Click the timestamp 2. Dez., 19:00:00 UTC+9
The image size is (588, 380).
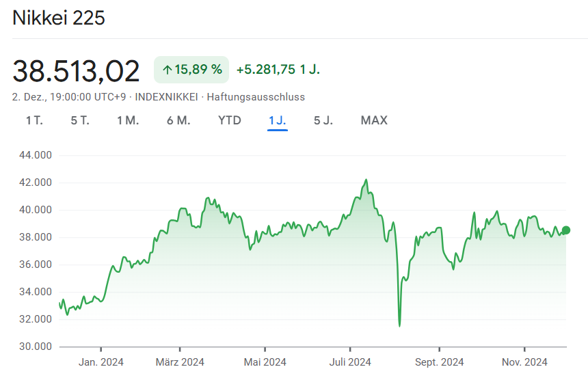(x=69, y=97)
